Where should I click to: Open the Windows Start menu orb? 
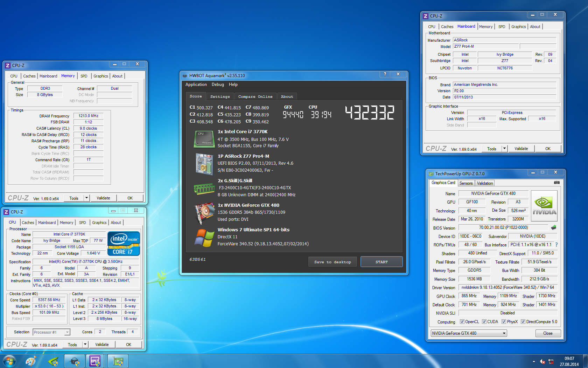point(9,361)
